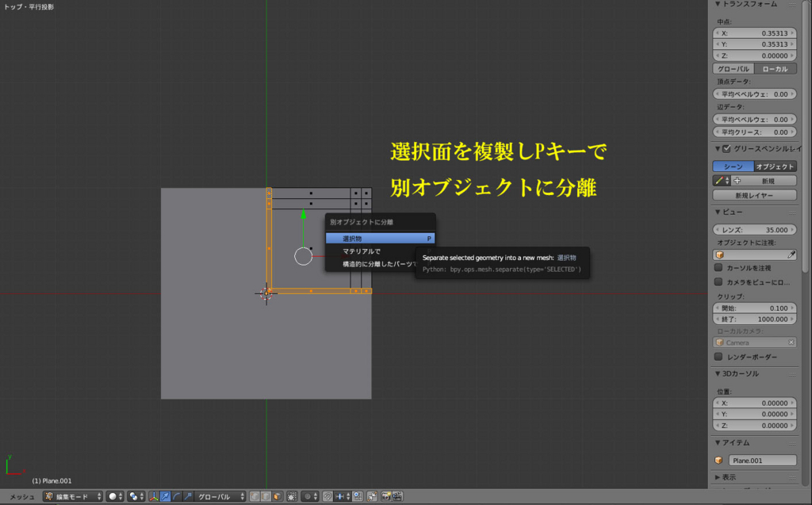Click the 中点 Z 0.00000 field
This screenshot has width=812, height=505.
755,56
